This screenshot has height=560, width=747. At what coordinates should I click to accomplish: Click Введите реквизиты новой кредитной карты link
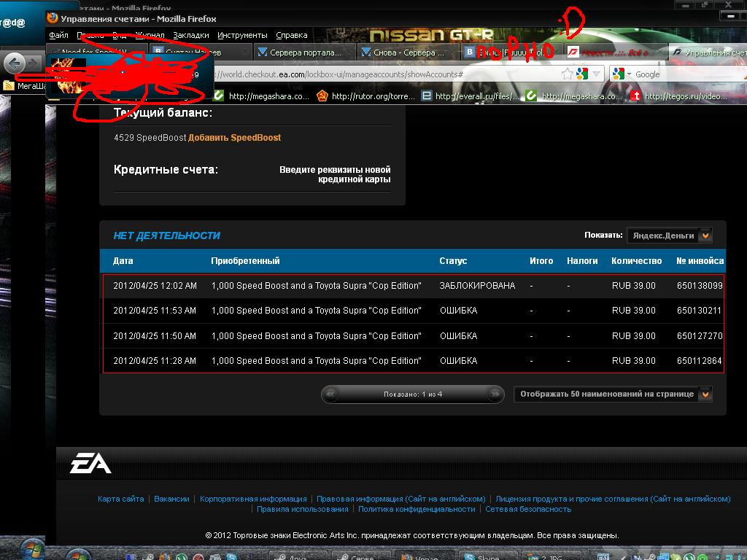point(335,174)
